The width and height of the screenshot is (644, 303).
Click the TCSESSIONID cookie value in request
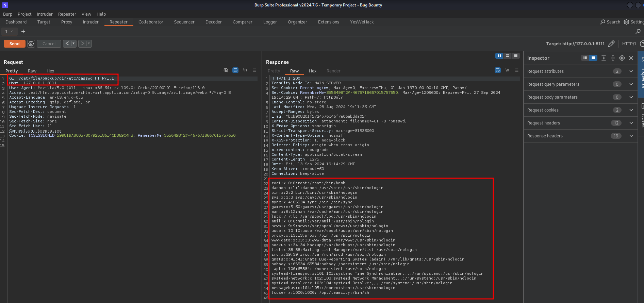pyautogui.click(x=95, y=135)
